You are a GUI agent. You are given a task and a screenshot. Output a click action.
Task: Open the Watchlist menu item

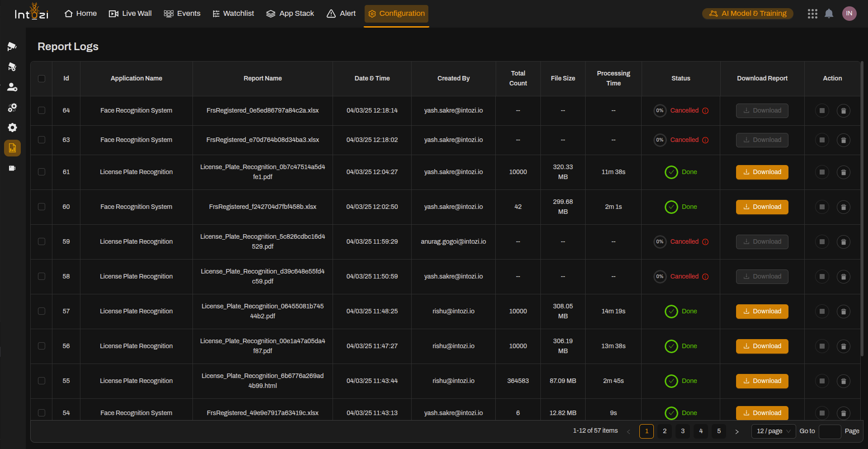pos(233,13)
